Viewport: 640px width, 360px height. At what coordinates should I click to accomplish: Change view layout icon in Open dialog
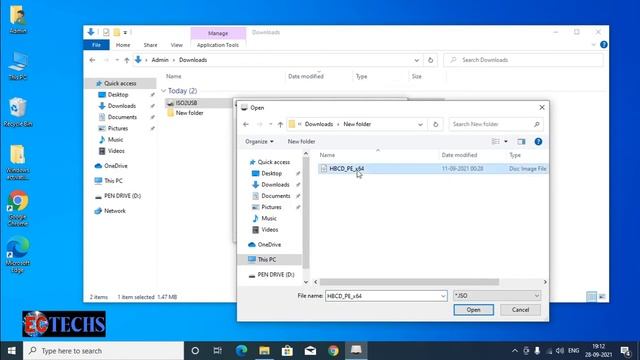[496, 142]
